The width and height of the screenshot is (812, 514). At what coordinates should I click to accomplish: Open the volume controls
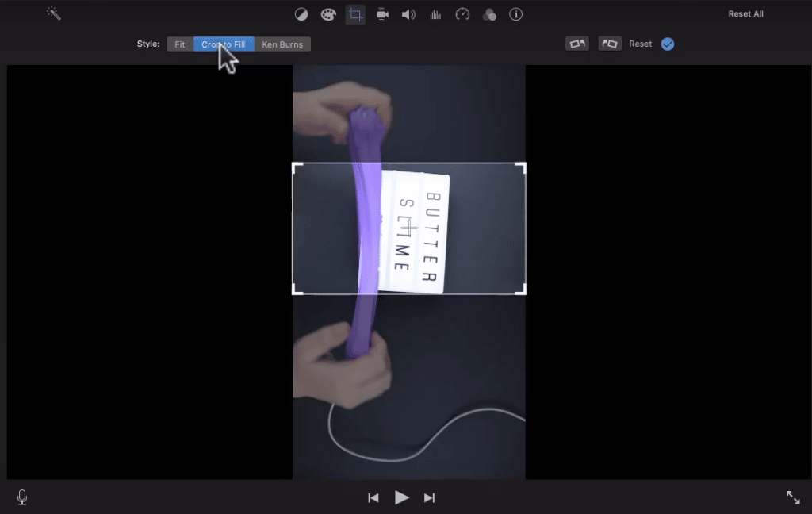(x=408, y=14)
